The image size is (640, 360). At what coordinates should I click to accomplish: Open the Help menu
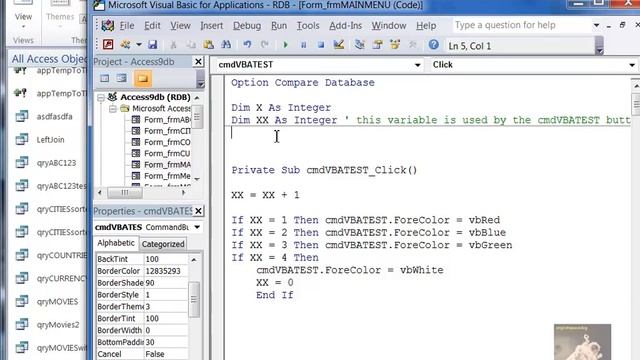pyautogui.click(x=426, y=25)
